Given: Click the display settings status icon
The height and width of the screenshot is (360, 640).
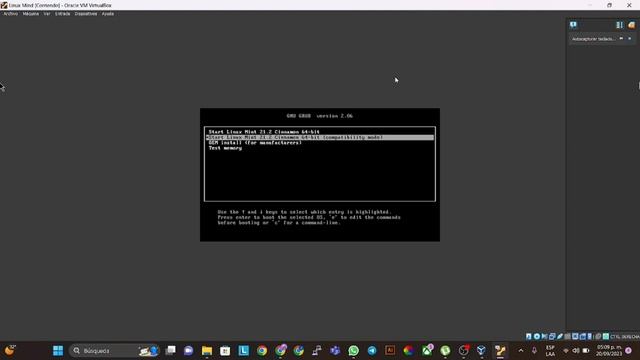Looking at the screenshot, I should 575,336.
